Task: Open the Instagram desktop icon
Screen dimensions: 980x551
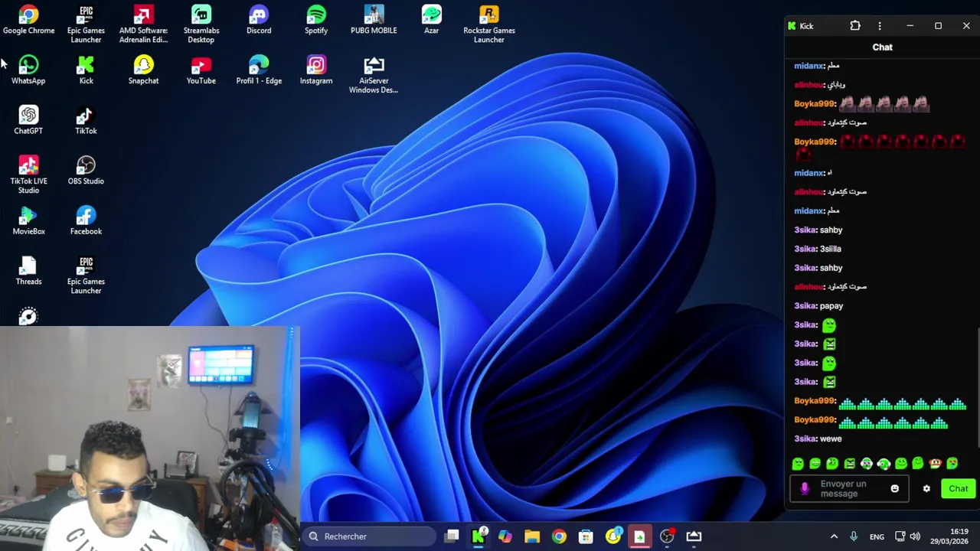Action: (316, 70)
